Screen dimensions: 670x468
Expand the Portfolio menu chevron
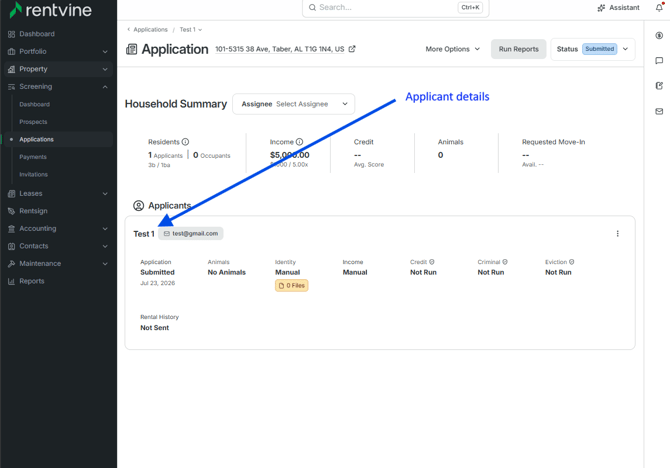click(x=105, y=52)
